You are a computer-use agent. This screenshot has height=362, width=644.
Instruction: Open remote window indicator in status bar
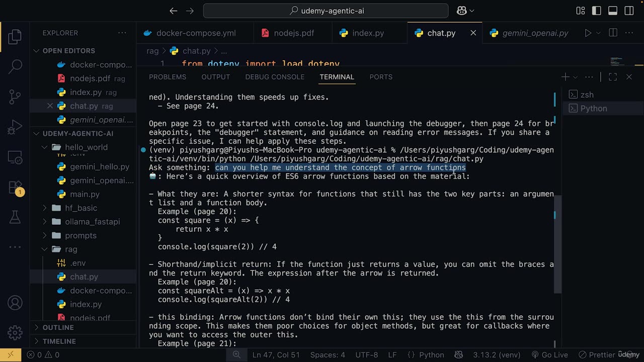pyautogui.click(x=11, y=354)
